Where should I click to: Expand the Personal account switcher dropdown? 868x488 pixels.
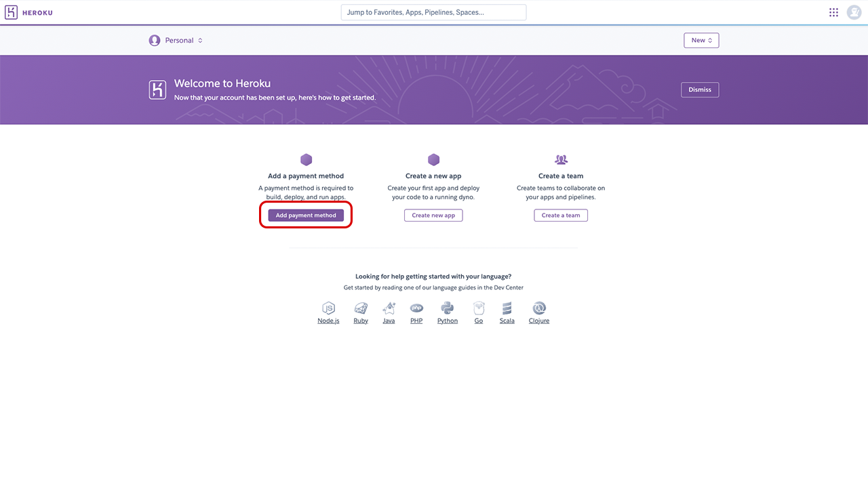(176, 41)
